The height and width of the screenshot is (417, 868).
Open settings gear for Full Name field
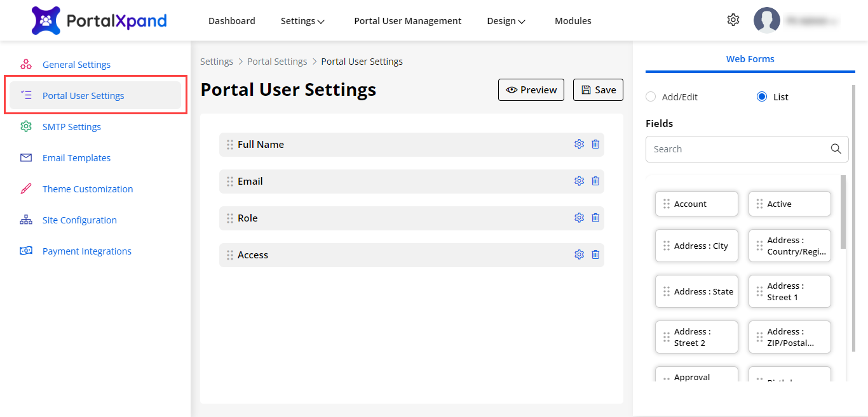[579, 144]
